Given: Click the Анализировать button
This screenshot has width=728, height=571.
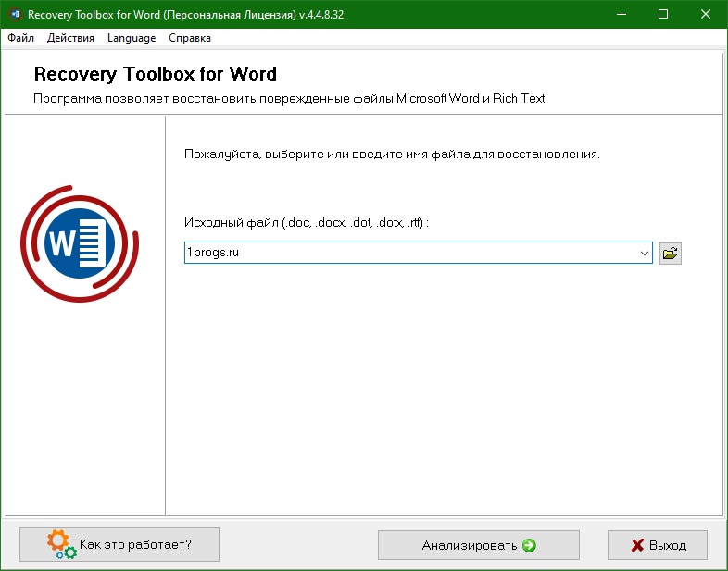Looking at the screenshot, I should (x=478, y=545).
